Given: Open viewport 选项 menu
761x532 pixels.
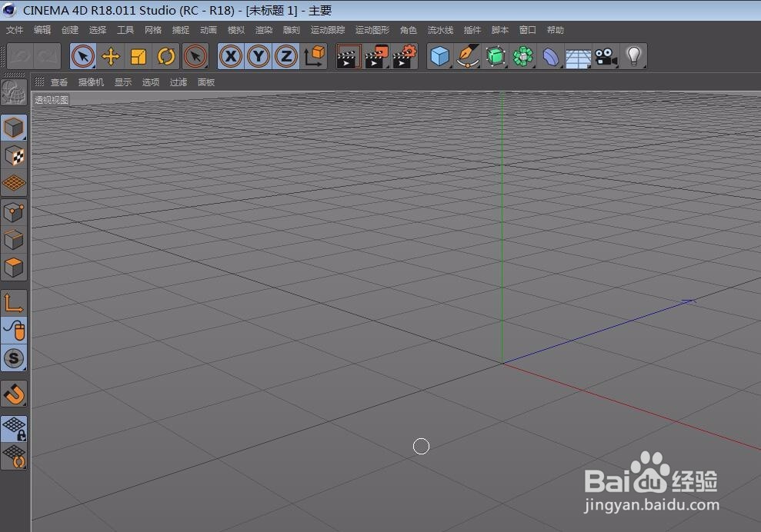Looking at the screenshot, I should point(151,82).
